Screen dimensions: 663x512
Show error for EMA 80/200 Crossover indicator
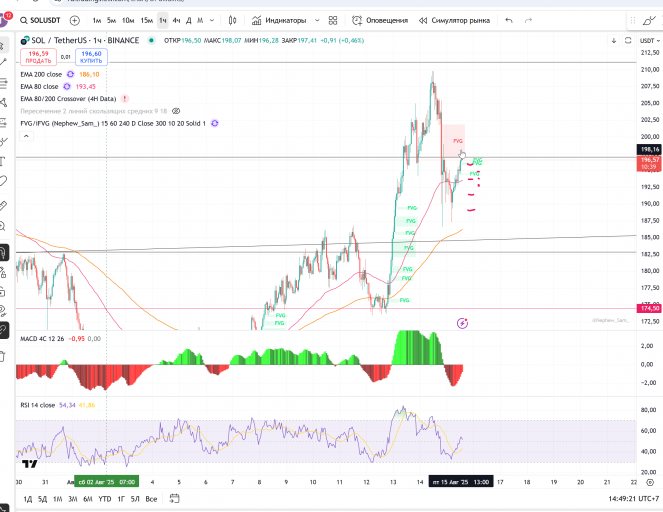click(125, 99)
